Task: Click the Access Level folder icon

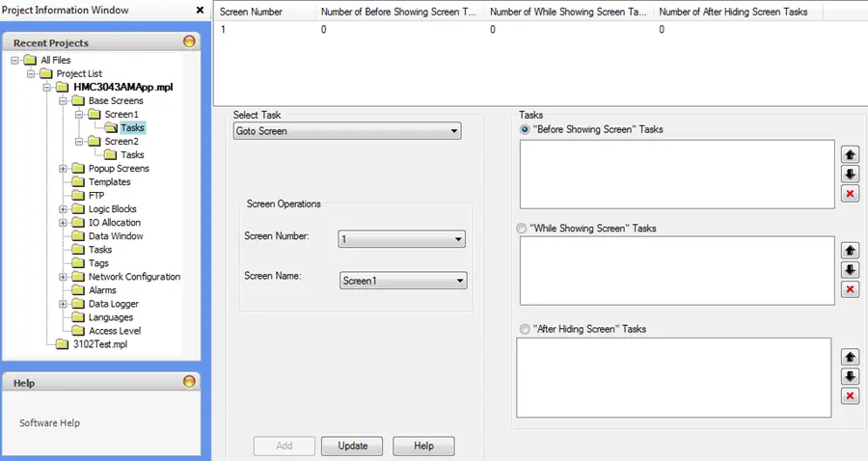Action: [79, 331]
